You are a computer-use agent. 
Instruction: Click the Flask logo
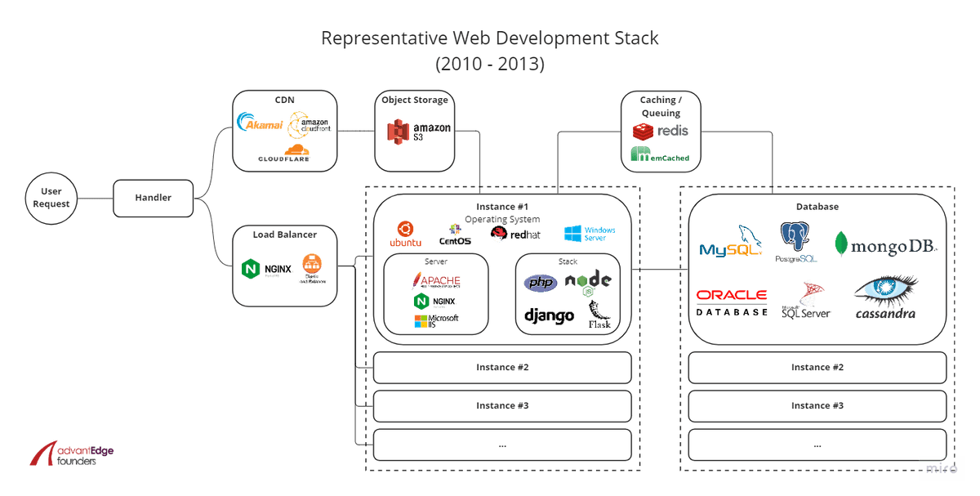(599, 314)
